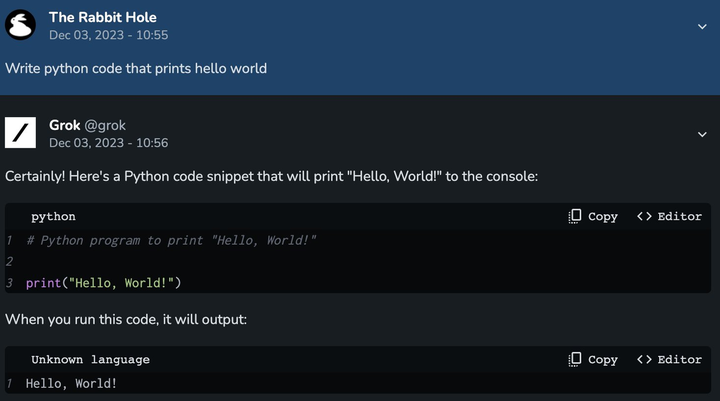Open the python code block in Editor
Viewport: 720px width, 401px height.
[669, 216]
